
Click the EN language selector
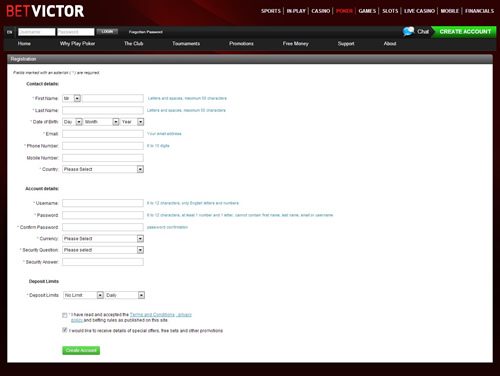coord(10,32)
